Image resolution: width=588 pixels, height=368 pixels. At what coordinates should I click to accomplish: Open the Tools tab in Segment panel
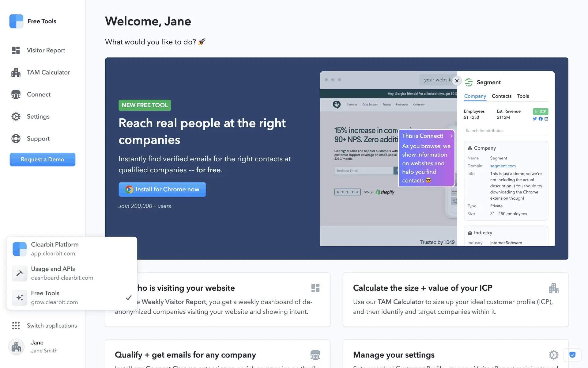click(523, 96)
